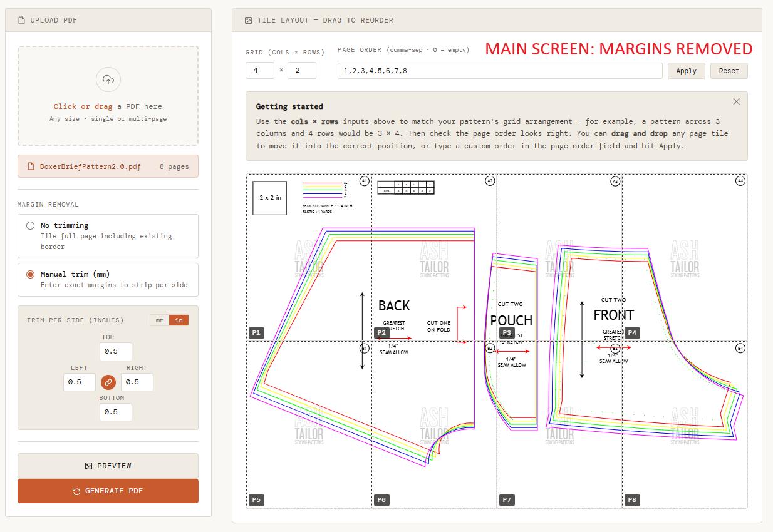Click the A2 registration mark
773x532 pixels.
pyautogui.click(x=490, y=181)
